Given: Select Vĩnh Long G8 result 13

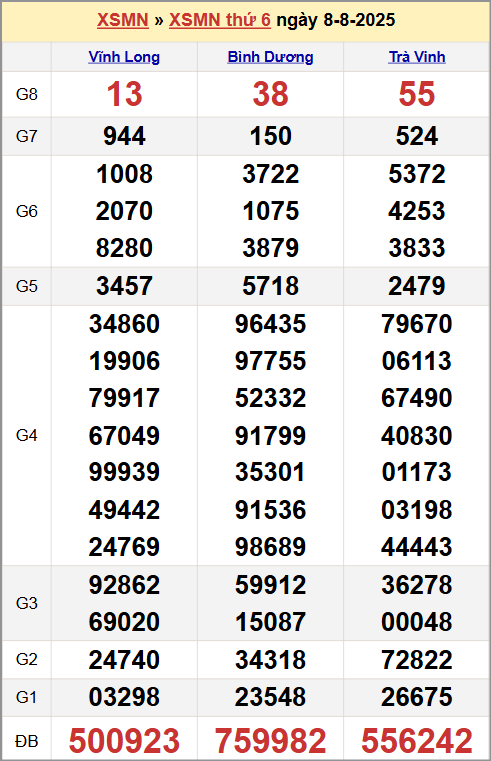Looking at the screenshot, I should 124,94.
